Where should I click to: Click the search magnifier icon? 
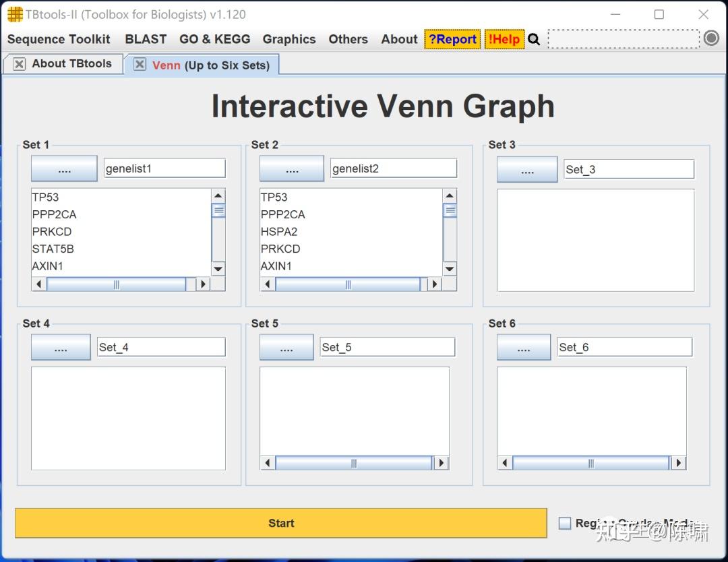[x=534, y=40]
